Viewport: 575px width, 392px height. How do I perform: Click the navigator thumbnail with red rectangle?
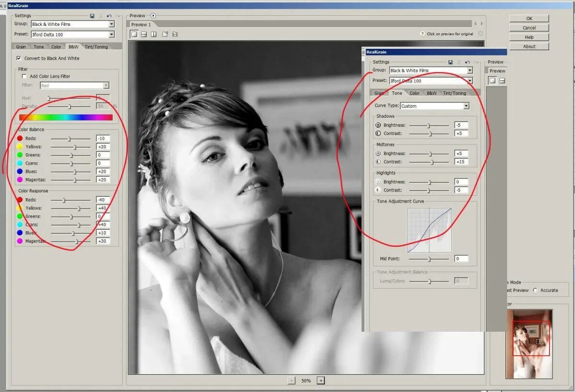pyautogui.click(x=529, y=343)
